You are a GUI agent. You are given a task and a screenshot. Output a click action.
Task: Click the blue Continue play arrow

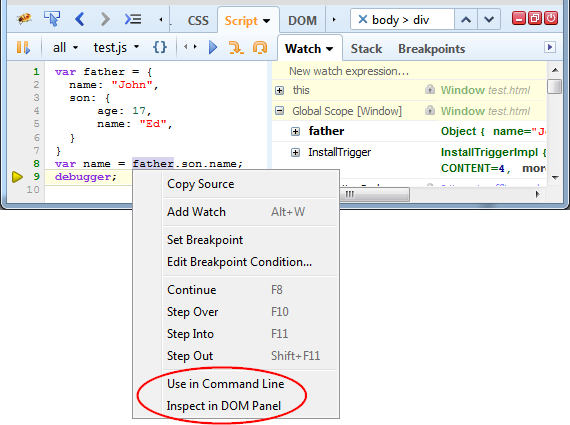click(213, 48)
